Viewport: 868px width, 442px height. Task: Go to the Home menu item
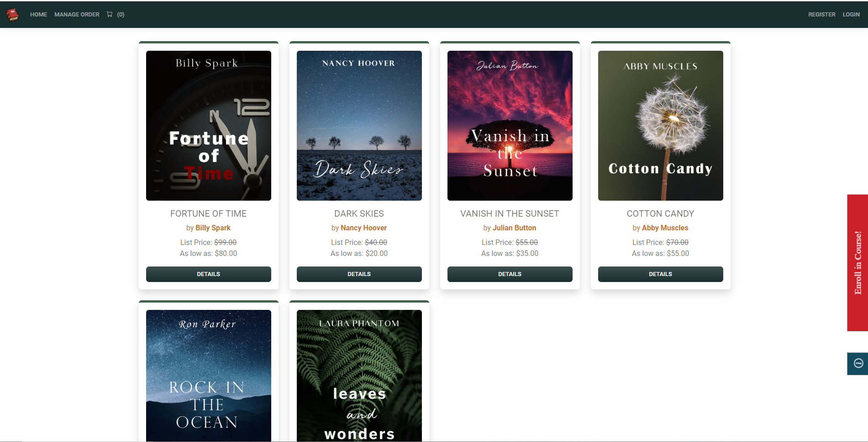click(38, 15)
